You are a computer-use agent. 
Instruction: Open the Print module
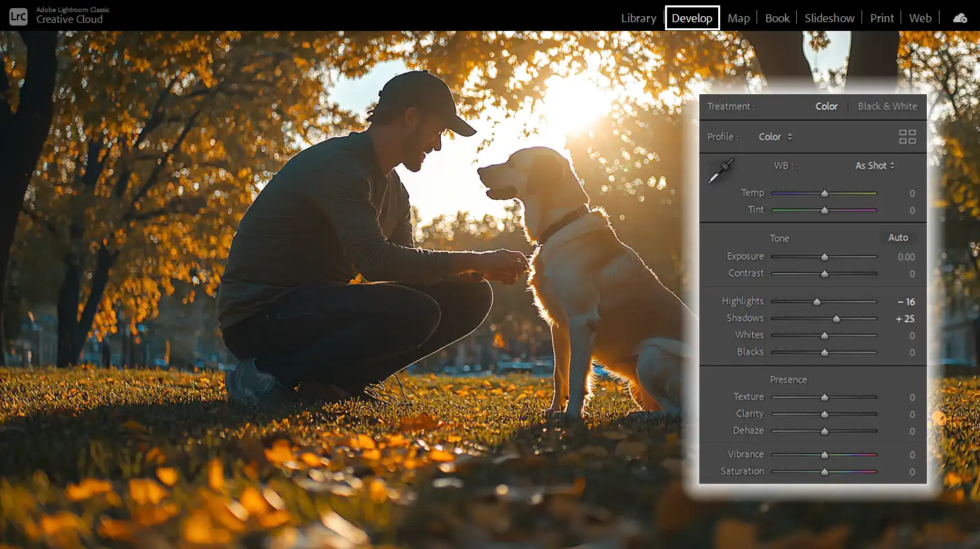[882, 18]
